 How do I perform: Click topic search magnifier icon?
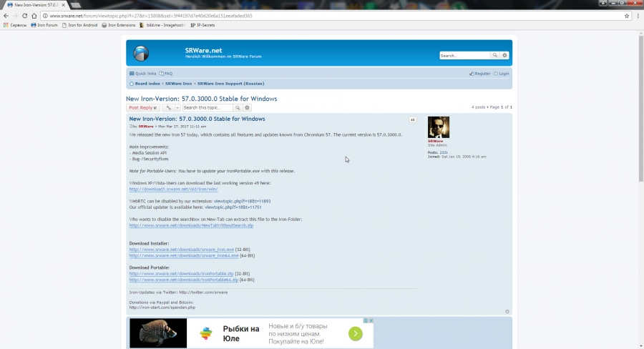click(x=238, y=107)
